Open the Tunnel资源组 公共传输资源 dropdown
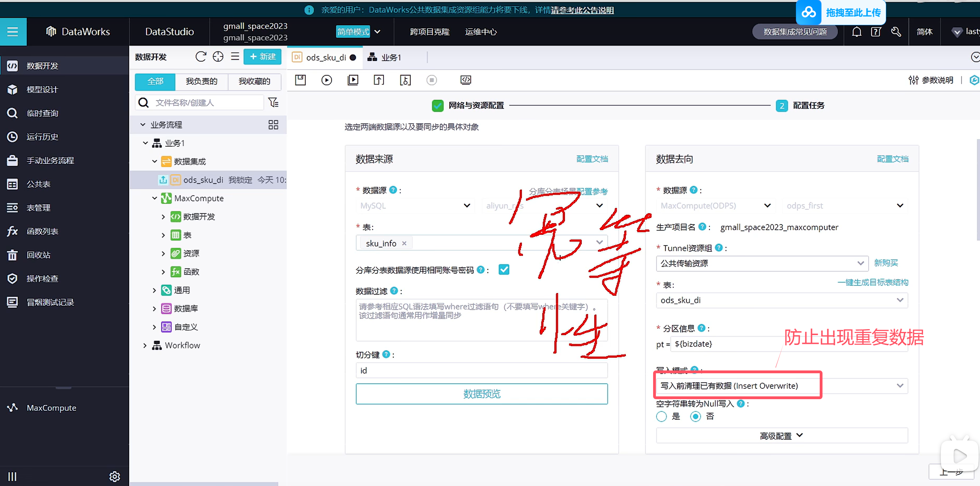This screenshot has width=980, height=486. coord(762,263)
